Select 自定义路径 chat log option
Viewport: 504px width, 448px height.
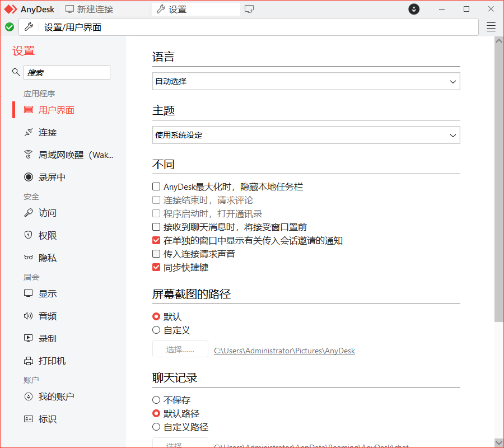click(156, 427)
